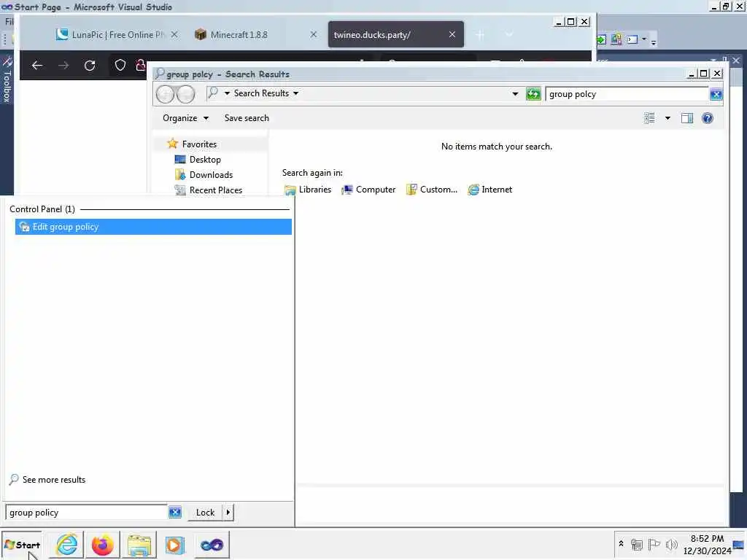Viewport: 747px width, 560px height.
Task: Open the view options dropdown arrow
Action: 667,118
